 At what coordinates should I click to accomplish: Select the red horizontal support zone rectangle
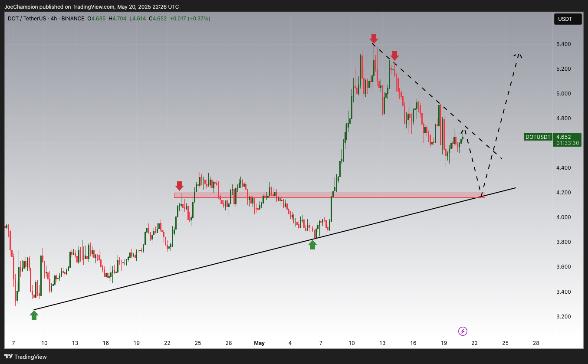point(329,195)
